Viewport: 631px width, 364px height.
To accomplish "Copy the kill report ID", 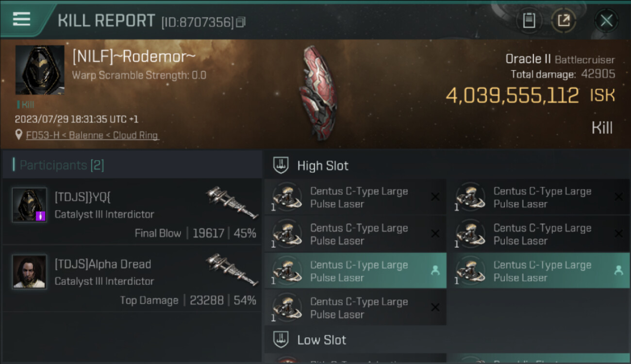I will tap(241, 22).
